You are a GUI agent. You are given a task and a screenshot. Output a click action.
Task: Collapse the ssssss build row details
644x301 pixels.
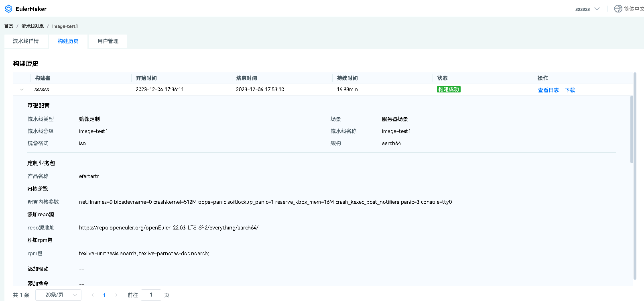tap(22, 90)
